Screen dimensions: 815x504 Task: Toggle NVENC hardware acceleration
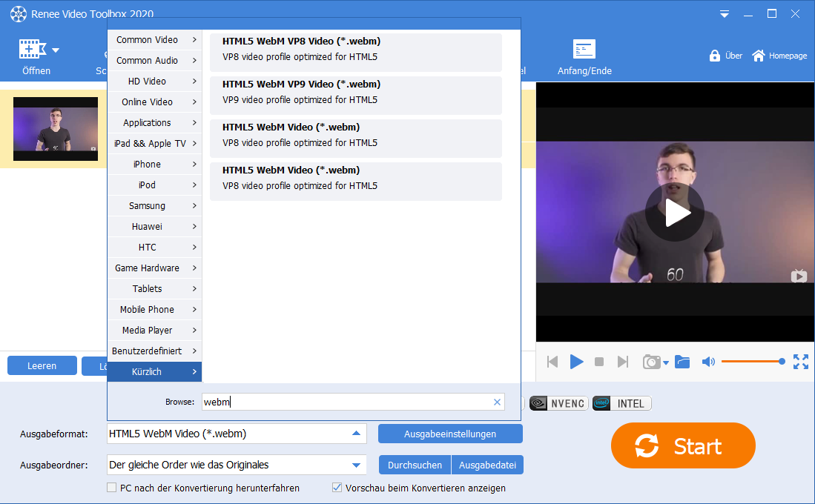click(x=558, y=404)
